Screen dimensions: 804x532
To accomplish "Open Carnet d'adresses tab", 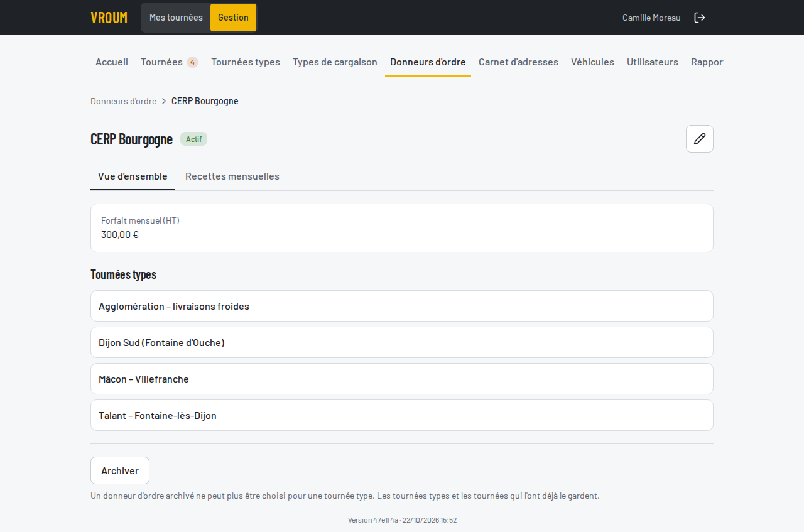I will click(x=518, y=62).
